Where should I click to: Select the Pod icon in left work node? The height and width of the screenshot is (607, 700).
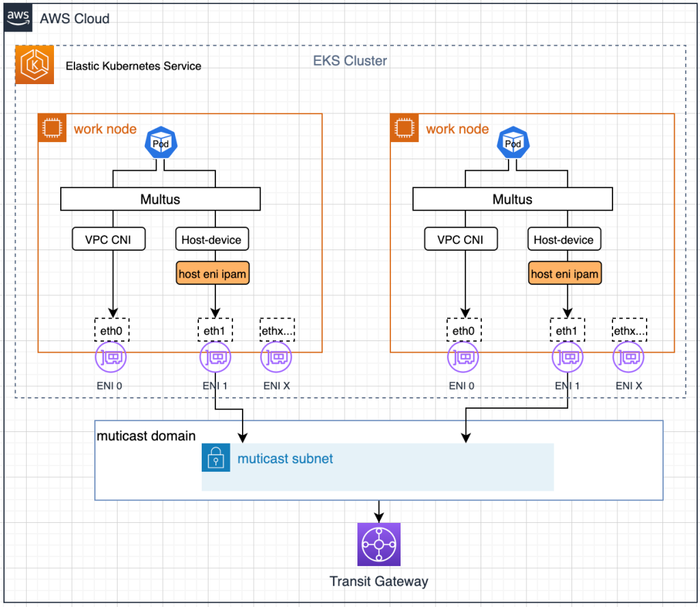click(x=161, y=143)
